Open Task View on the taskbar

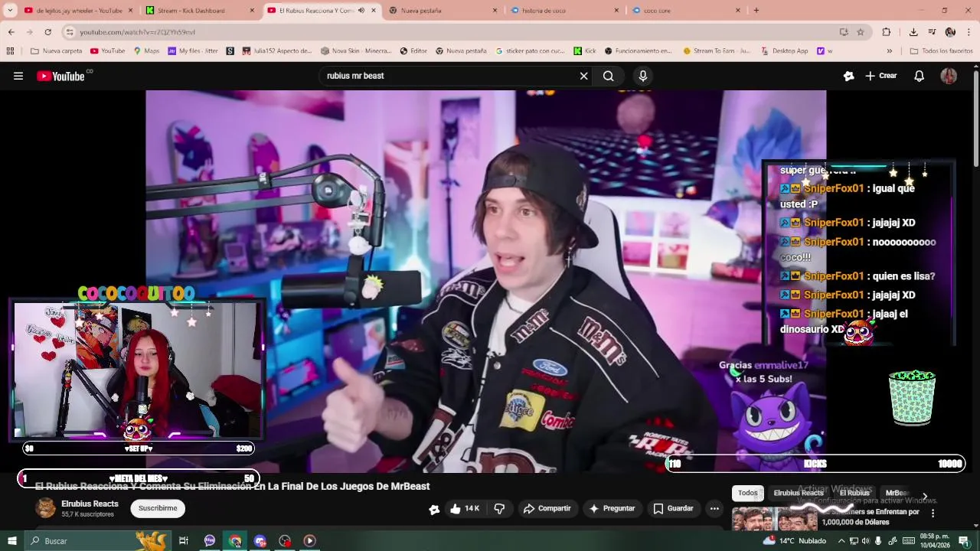click(184, 541)
